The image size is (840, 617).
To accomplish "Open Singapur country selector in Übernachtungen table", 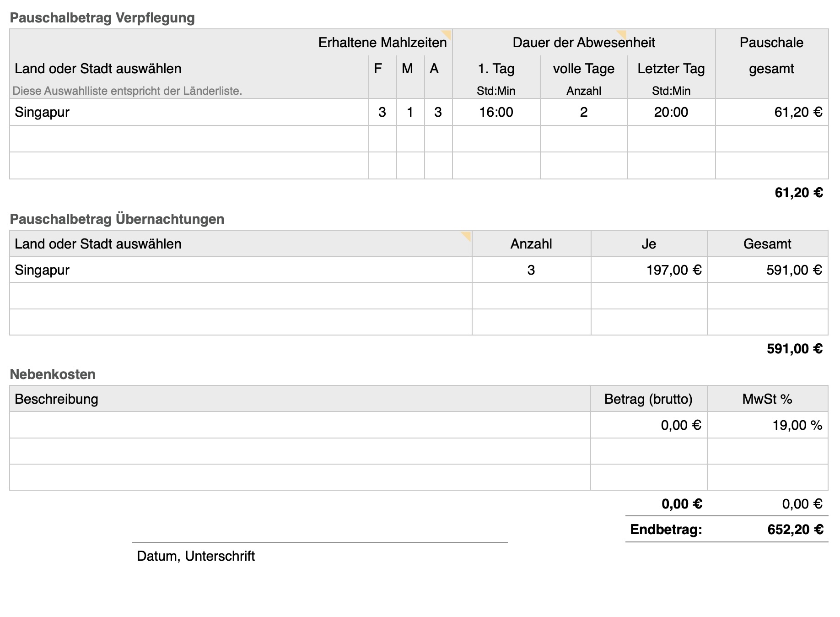I will point(241,270).
